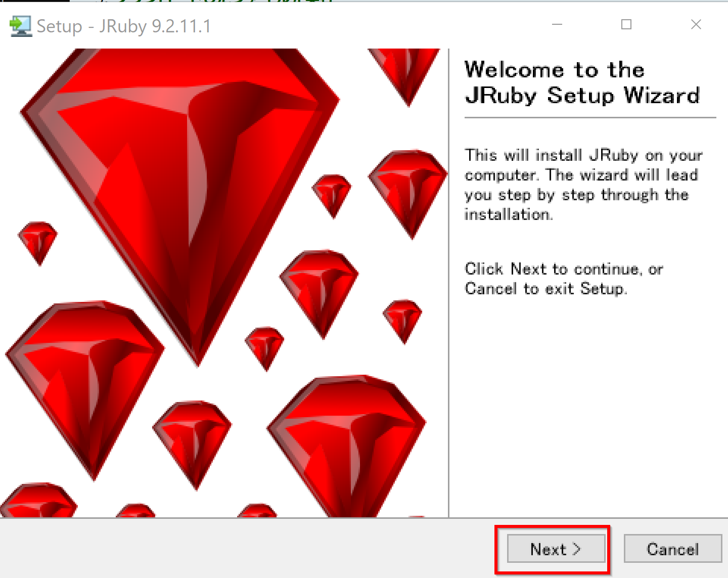Maximize the JRuby Setup window
The image size is (728, 578).
point(626,24)
